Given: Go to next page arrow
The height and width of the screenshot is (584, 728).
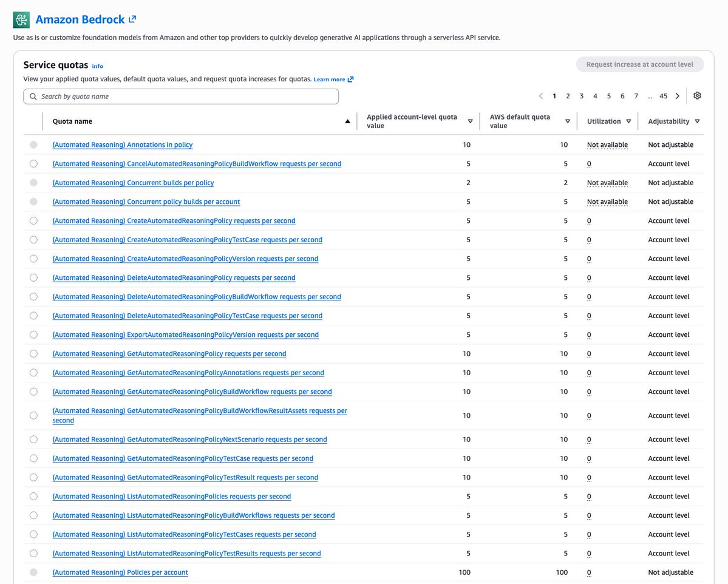Looking at the screenshot, I should pyautogui.click(x=678, y=96).
